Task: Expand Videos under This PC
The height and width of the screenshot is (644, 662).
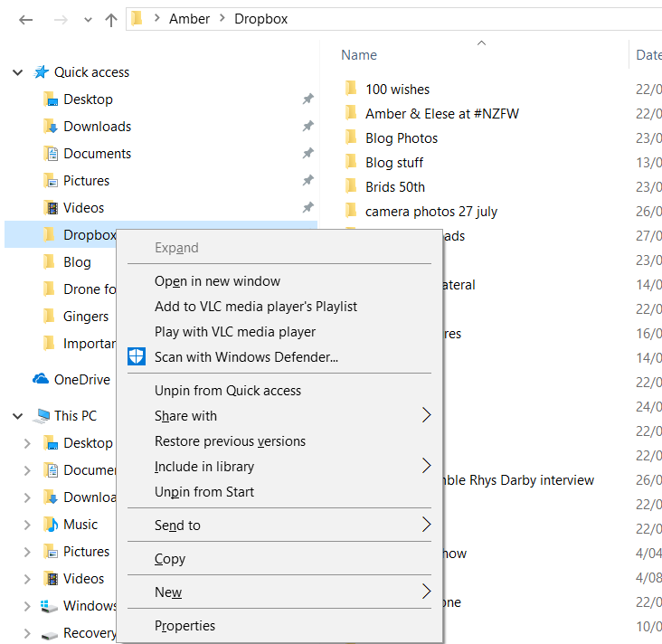Action: point(27,579)
